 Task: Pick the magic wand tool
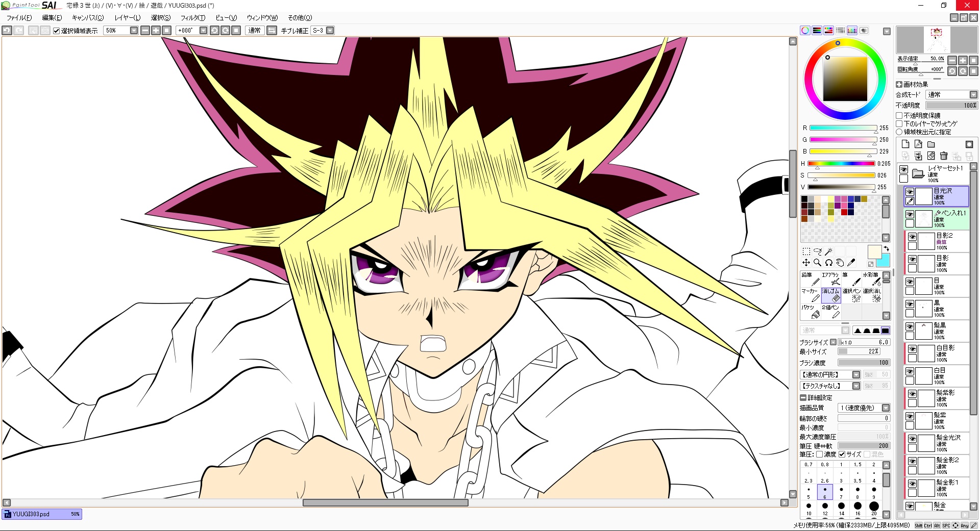point(828,251)
